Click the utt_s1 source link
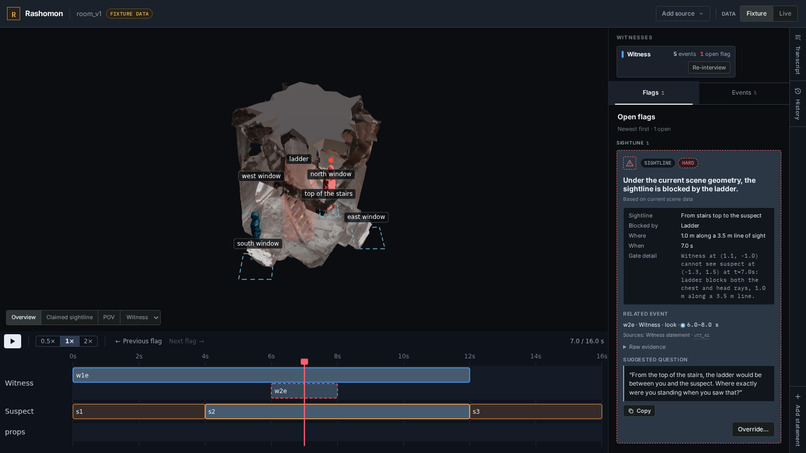 [x=702, y=335]
